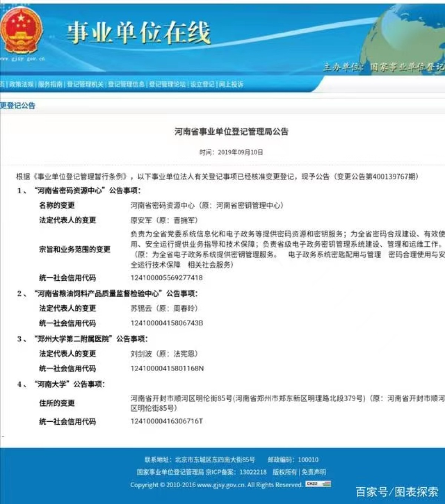Click the 京ICP备案: 13022218 text
This screenshot has height=504, width=445.
[236, 472]
